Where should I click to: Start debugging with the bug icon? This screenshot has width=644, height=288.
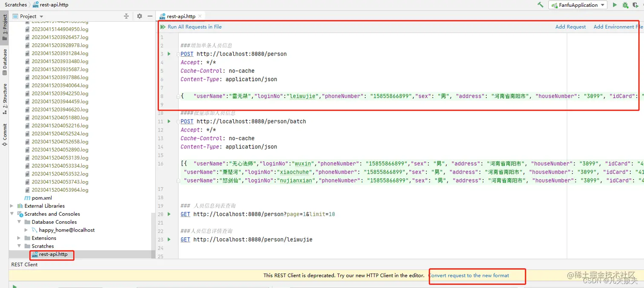[625, 5]
